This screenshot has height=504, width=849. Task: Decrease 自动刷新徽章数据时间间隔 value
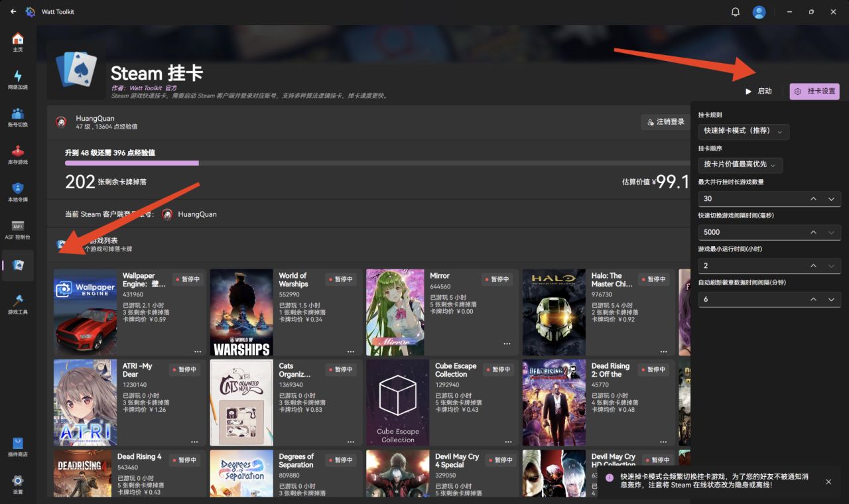click(x=831, y=300)
